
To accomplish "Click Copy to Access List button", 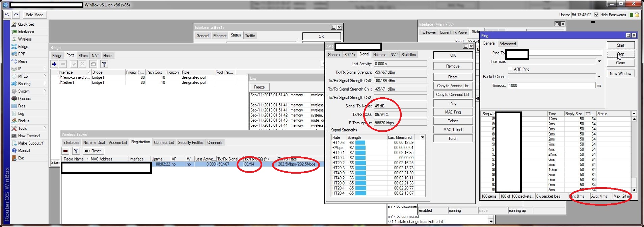I will (453, 86).
